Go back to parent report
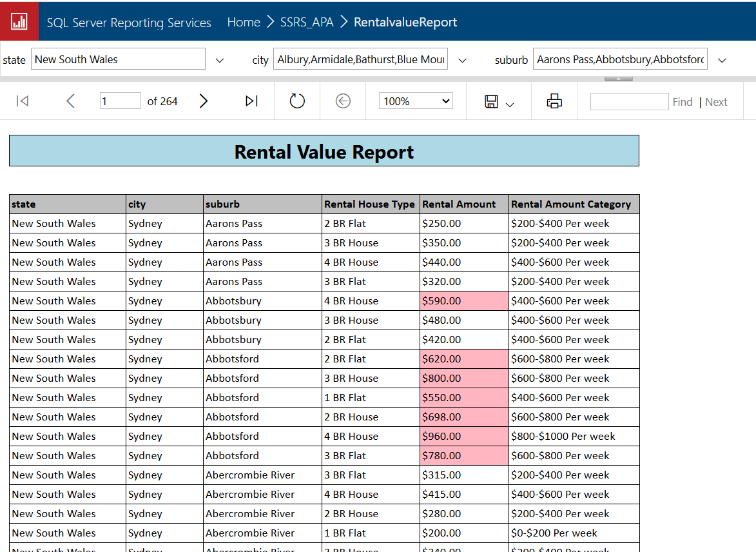 click(x=343, y=101)
